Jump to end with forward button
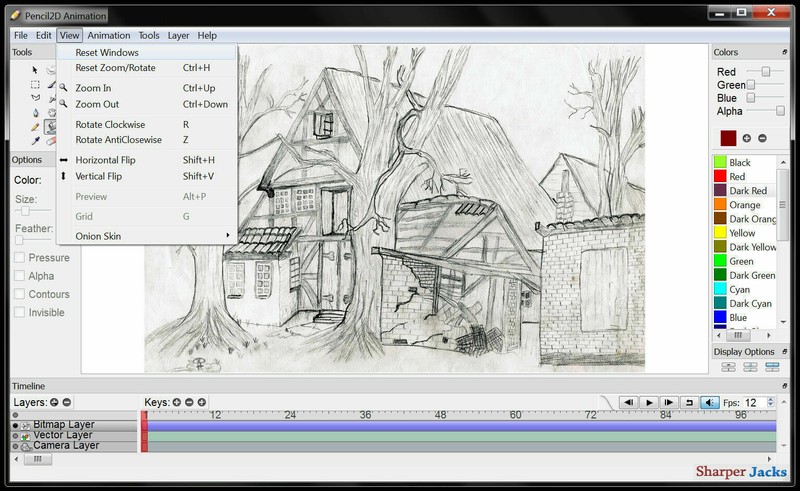 coord(669,403)
